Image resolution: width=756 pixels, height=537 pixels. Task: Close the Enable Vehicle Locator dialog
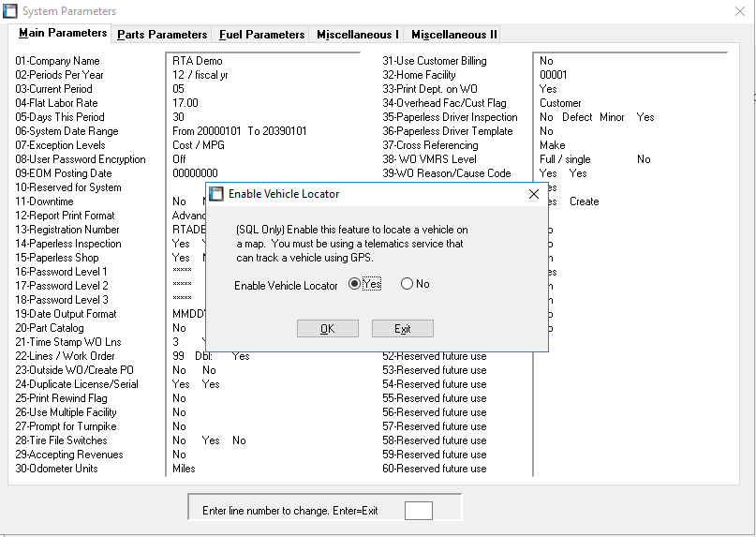click(x=533, y=194)
